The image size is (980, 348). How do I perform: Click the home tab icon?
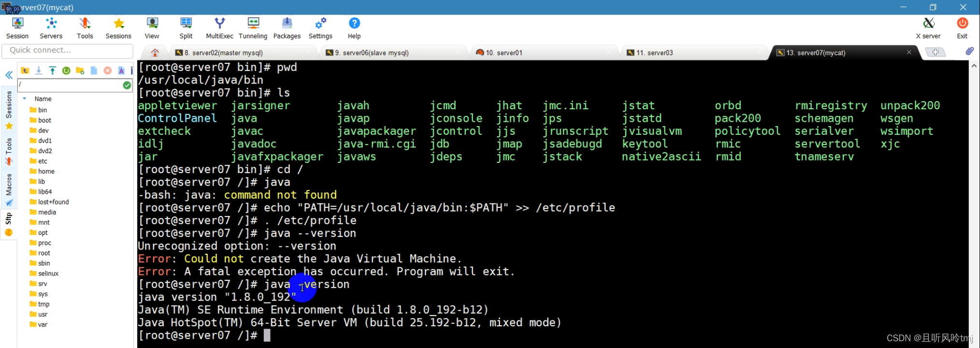tap(155, 53)
